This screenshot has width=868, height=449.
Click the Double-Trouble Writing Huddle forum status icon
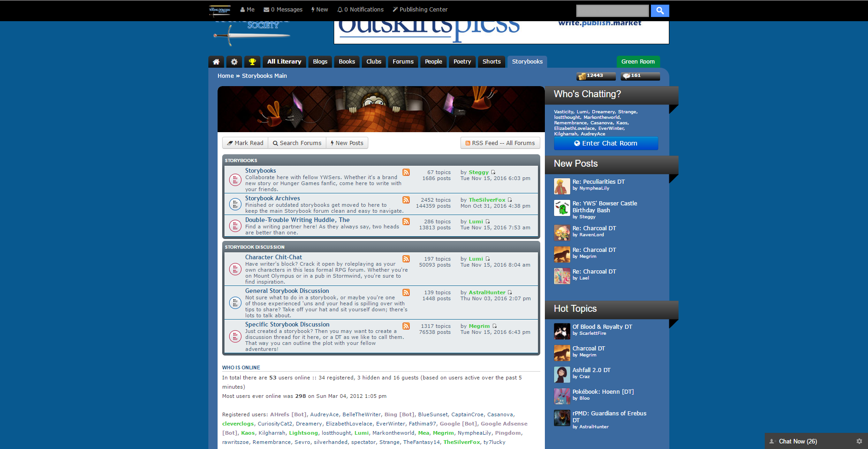tap(235, 226)
